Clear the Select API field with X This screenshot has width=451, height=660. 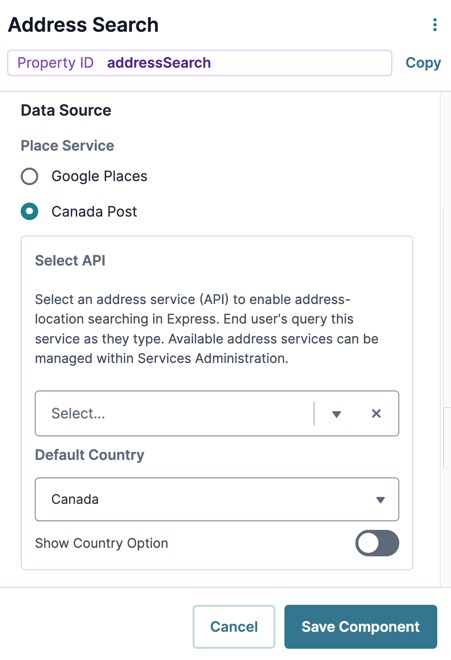(376, 413)
